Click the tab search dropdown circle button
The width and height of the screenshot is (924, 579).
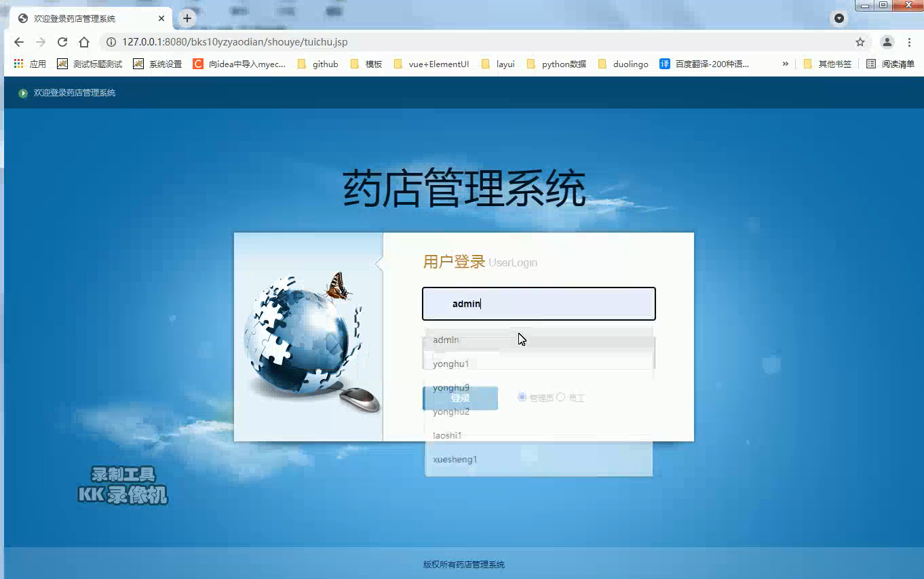click(839, 18)
